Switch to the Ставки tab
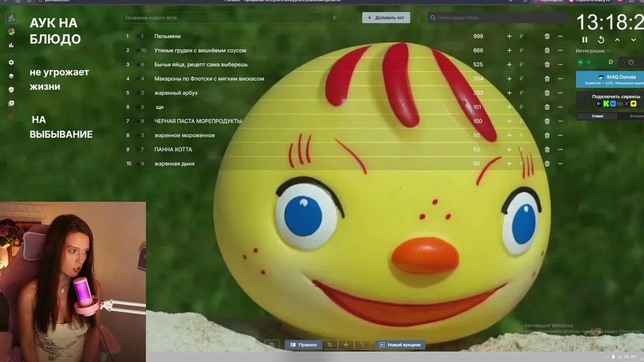The image size is (644, 362). point(597,116)
